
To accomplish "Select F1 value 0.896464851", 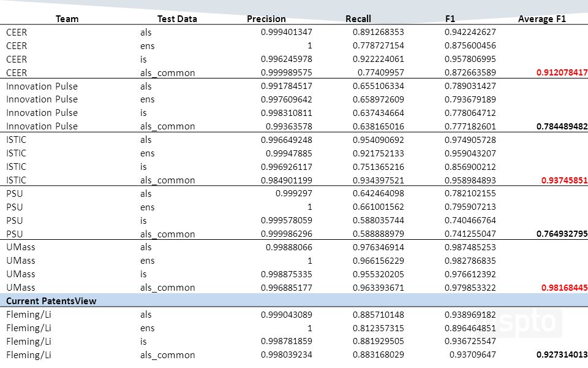I will coord(470,328).
